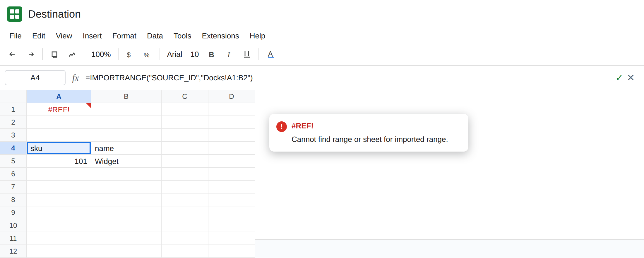Image resolution: width=644 pixels, height=258 pixels.
Task: Open the Format menu
Action: (124, 36)
